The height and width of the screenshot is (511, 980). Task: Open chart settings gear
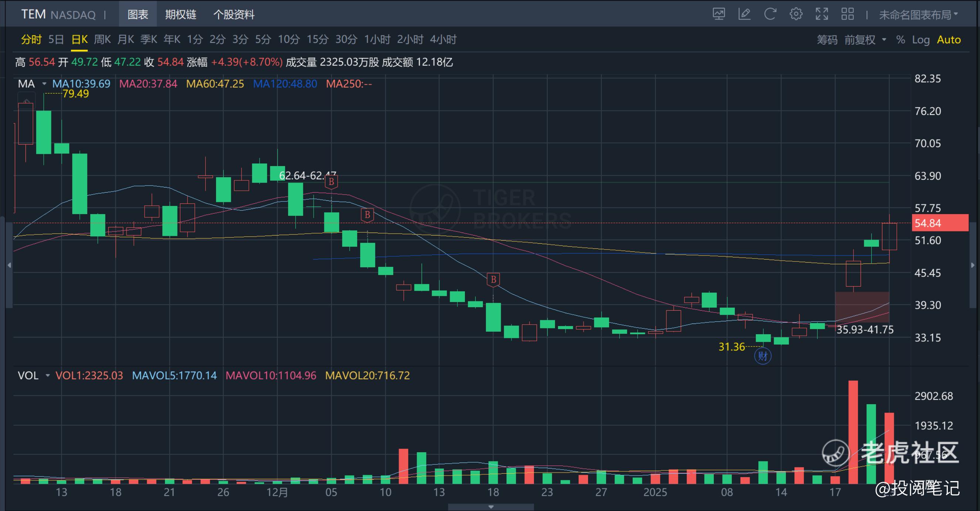click(x=796, y=14)
